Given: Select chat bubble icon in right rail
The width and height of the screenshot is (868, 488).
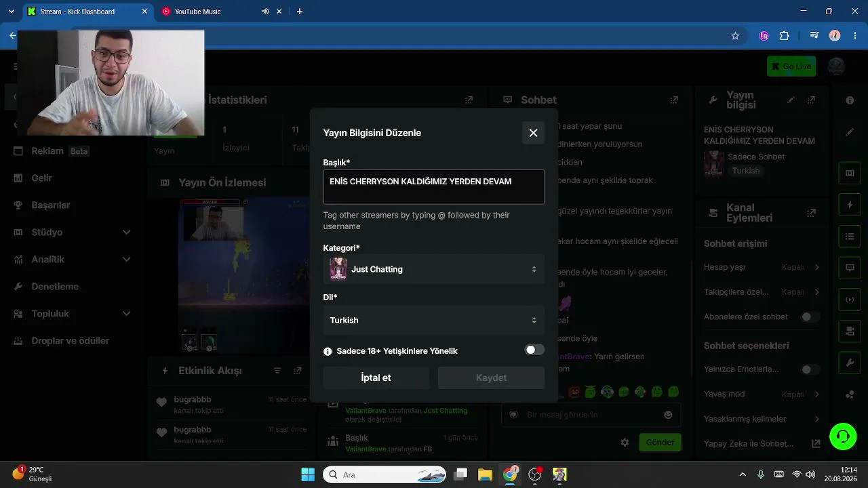Looking at the screenshot, I should click(850, 268).
